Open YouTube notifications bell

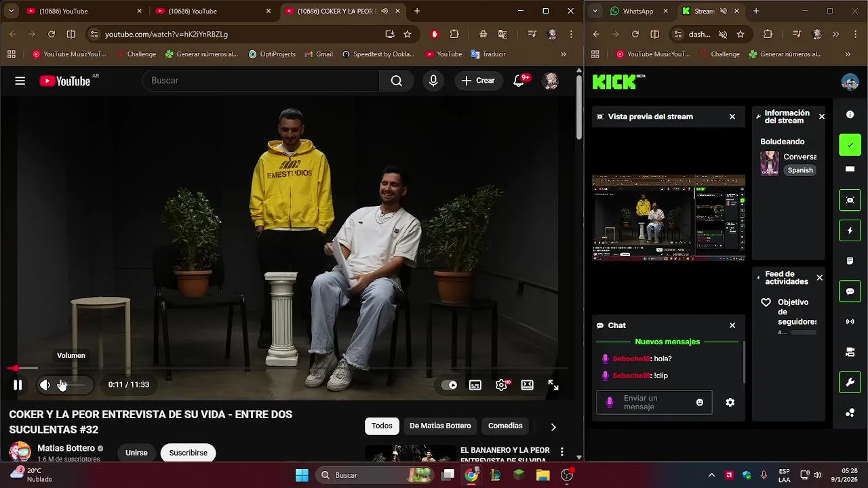coord(519,81)
